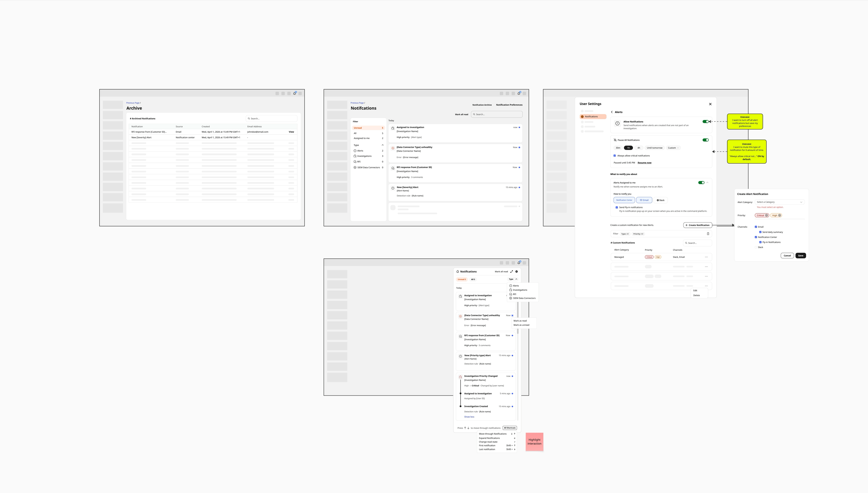Toggle the Alerts Assigned to me switch
The width and height of the screenshot is (868, 493).
(x=701, y=183)
